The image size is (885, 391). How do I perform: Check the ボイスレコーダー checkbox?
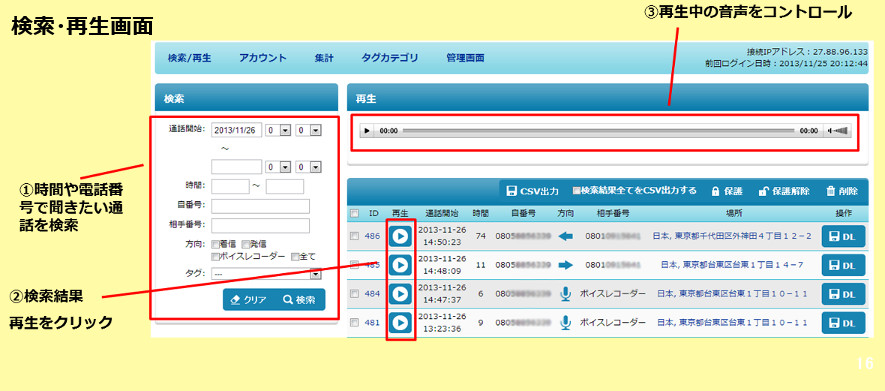click(x=215, y=257)
